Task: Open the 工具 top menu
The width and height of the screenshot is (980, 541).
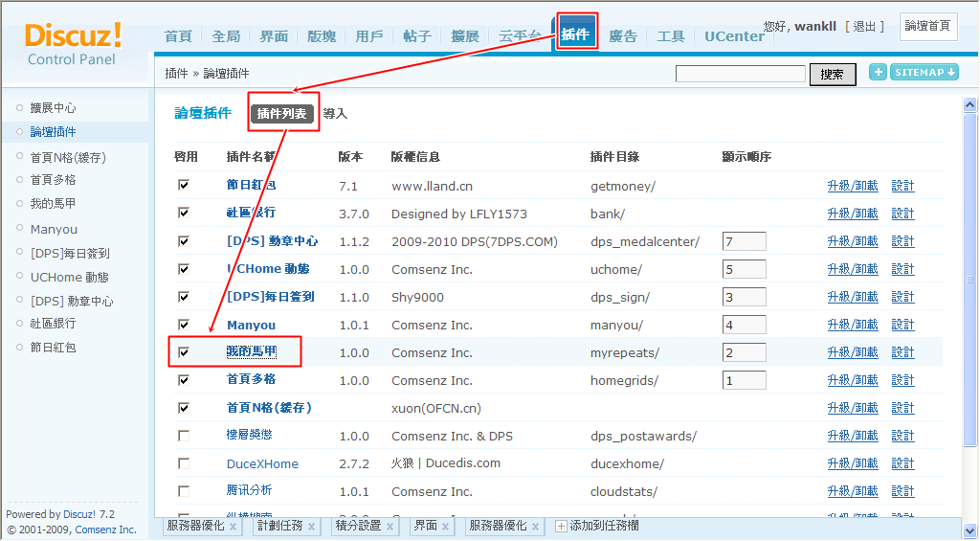Action: [671, 36]
